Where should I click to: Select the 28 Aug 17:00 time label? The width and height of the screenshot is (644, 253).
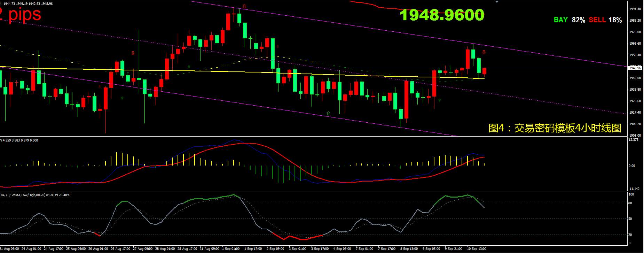click(x=187, y=249)
